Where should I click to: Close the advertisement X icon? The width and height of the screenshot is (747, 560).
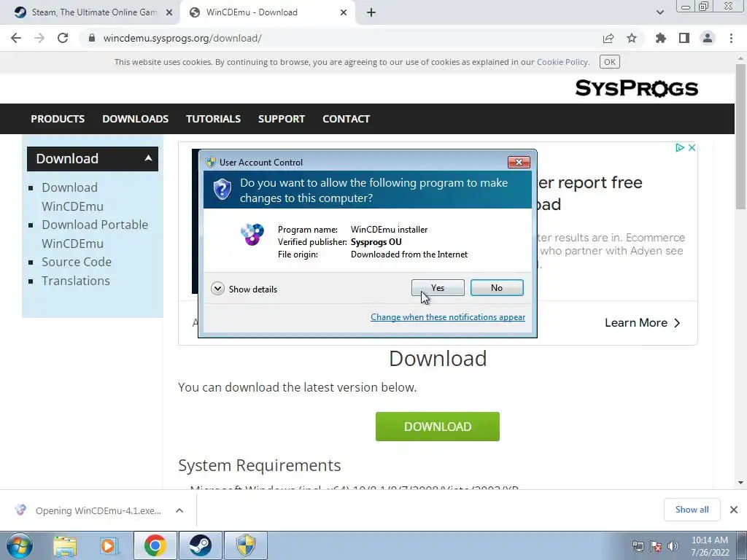point(692,147)
